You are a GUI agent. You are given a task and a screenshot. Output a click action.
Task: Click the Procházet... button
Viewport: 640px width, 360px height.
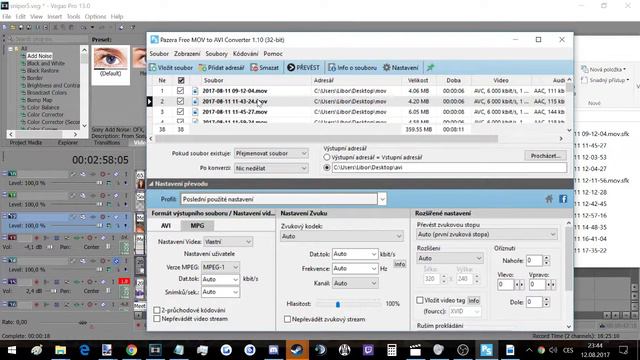[545, 156]
